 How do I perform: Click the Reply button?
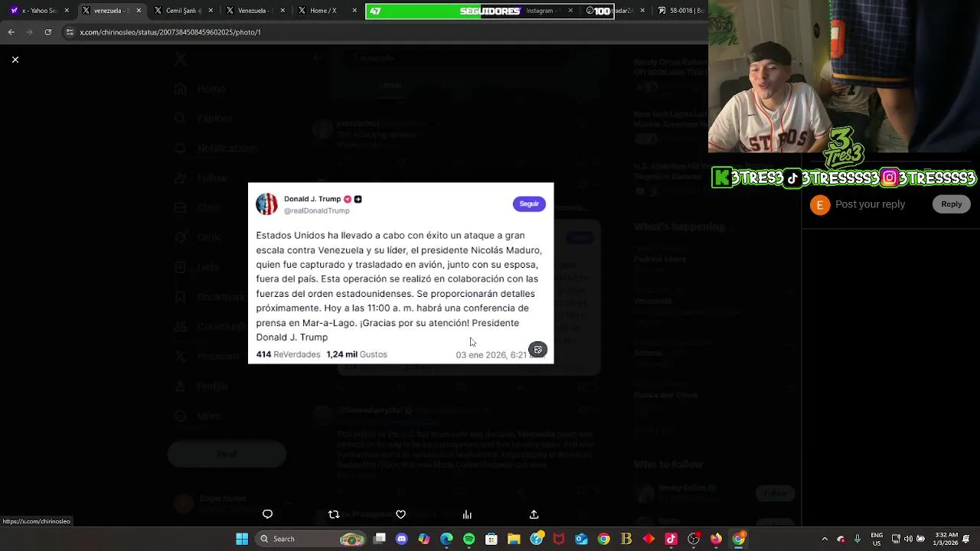[951, 204]
